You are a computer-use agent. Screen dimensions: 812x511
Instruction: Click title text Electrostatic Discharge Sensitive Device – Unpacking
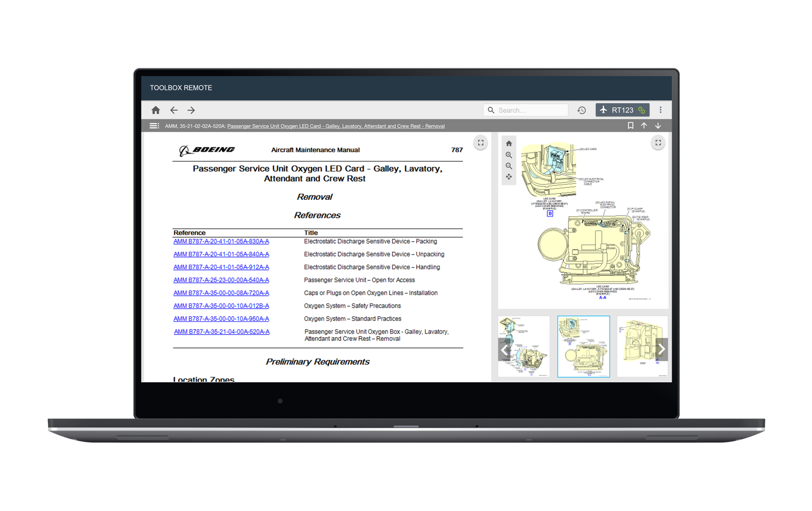click(374, 255)
